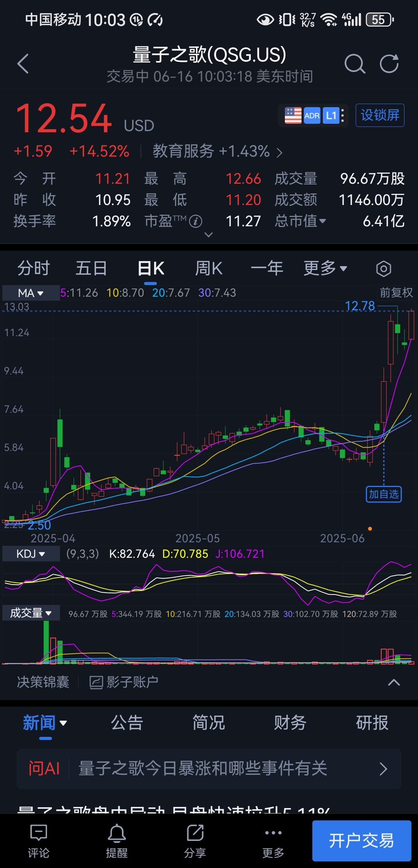Tap 量子之歌今日暴涨和哪些事件有关 AI prompt
The height and width of the screenshot is (868, 418).
coord(203,769)
